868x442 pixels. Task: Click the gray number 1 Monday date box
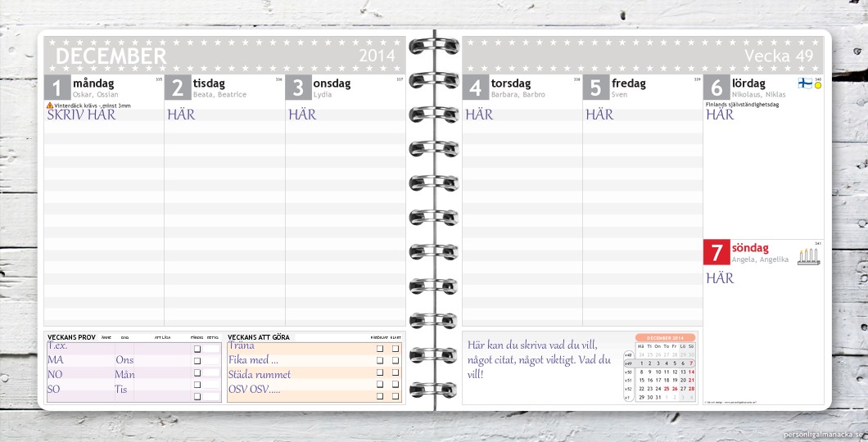point(57,88)
